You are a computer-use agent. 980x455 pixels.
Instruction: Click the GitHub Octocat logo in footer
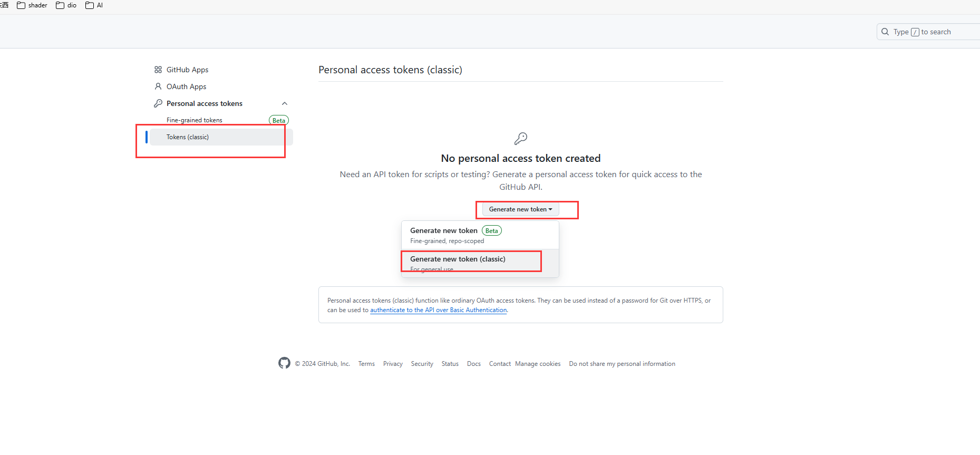pos(284,363)
